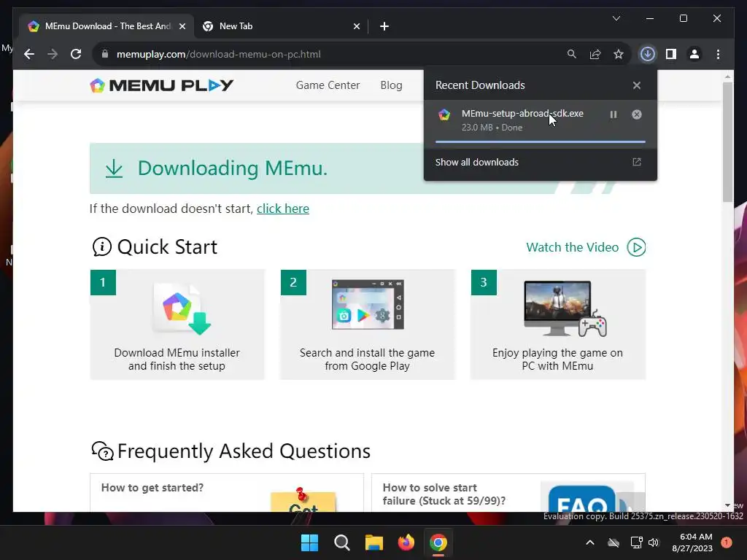
Task: Go back using the browser back arrow
Action: click(29, 54)
